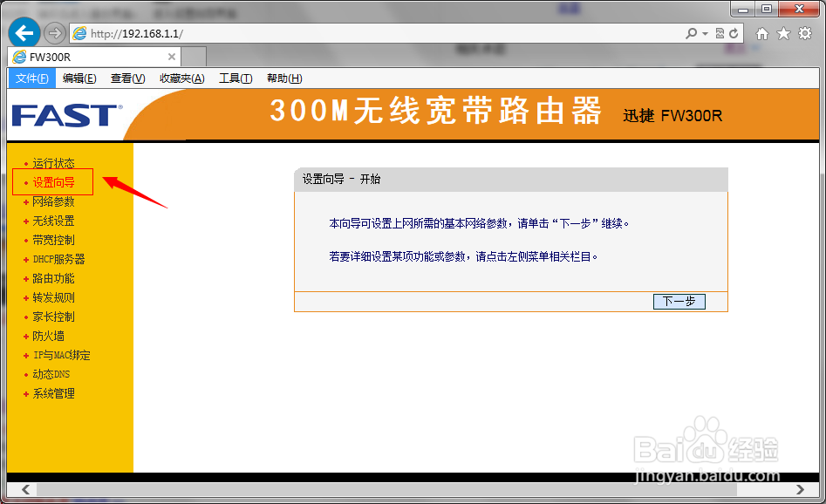This screenshot has width=826, height=504.
Task: Open a new blank tab
Action: 194,57
